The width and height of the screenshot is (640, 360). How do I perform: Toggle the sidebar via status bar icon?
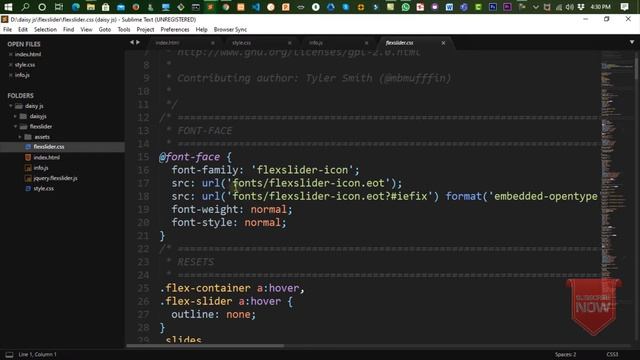click(9, 354)
